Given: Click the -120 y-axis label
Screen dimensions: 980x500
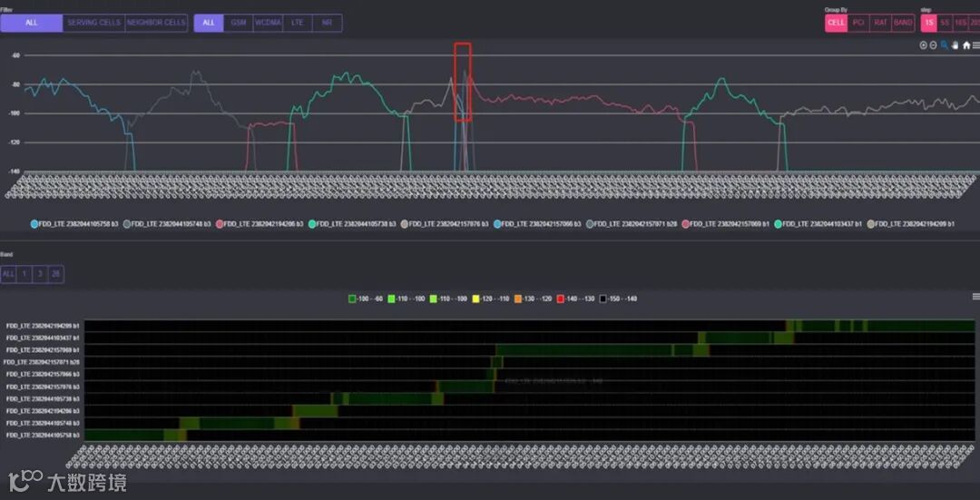Looking at the screenshot, I should [15, 142].
